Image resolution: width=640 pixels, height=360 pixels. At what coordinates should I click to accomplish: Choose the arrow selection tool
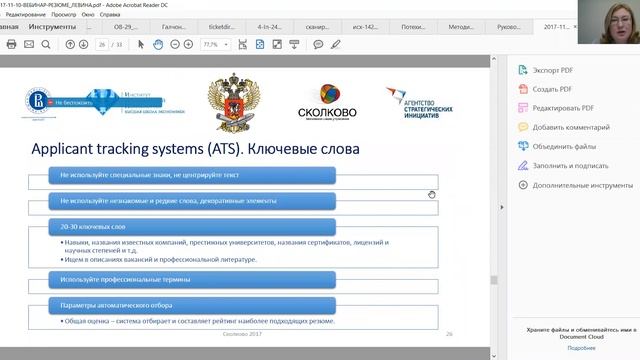coord(141,44)
